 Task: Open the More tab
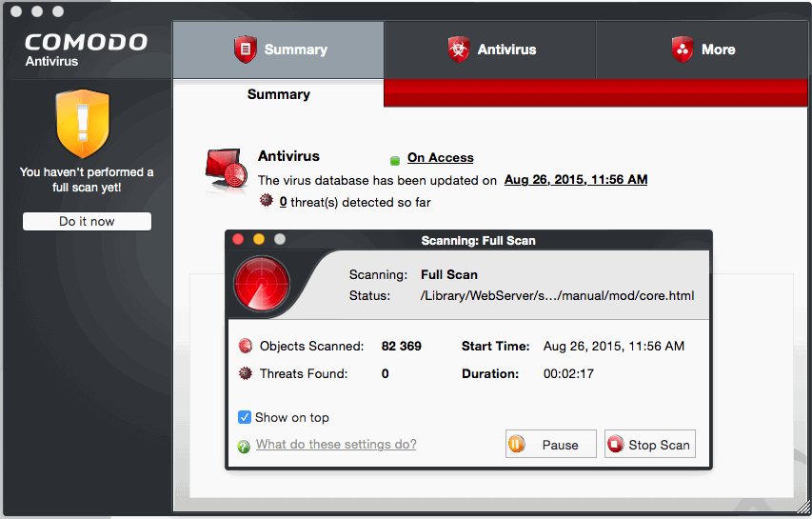tap(702, 50)
